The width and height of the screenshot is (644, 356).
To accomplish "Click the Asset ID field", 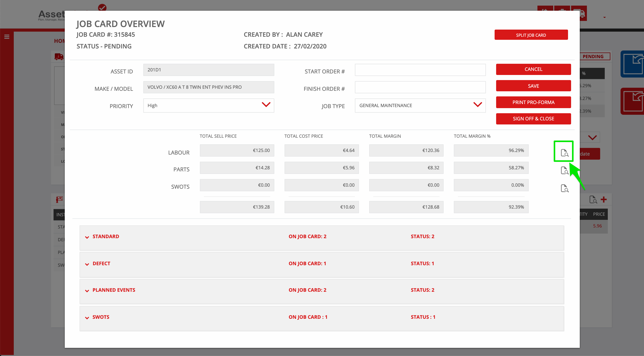I will click(x=209, y=70).
